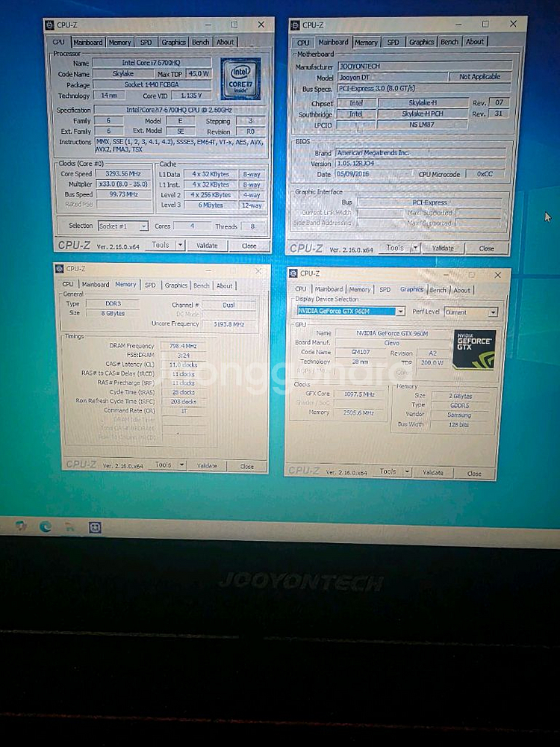Click the first taskbar icon
The height and width of the screenshot is (747, 560).
pyautogui.click(x=20, y=525)
